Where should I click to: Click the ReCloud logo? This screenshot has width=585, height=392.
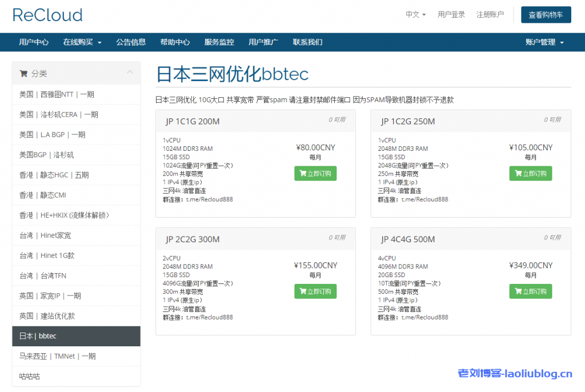47,15
